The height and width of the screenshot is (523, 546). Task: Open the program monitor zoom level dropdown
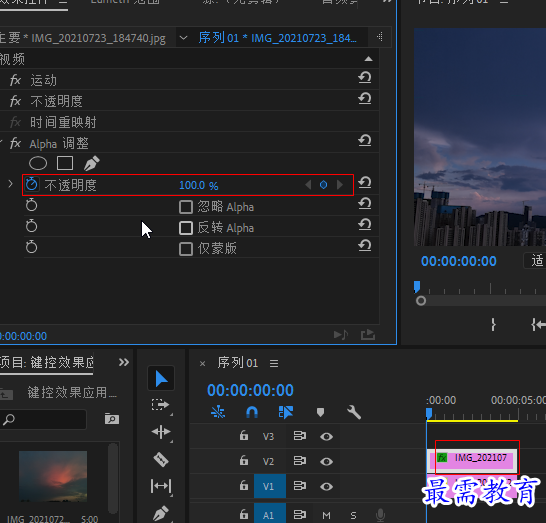535,260
